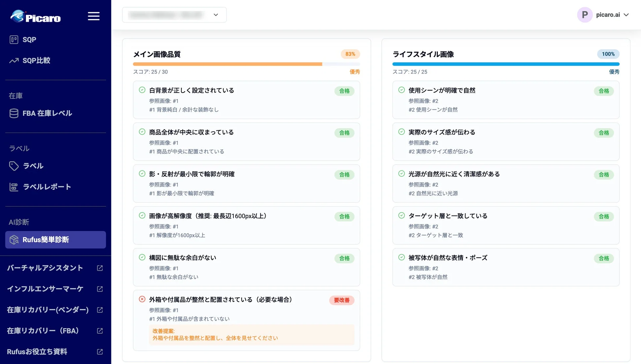Click the external link icon beside バーチャルアシスタント
Screen dimensions: 641x364
tap(100, 268)
